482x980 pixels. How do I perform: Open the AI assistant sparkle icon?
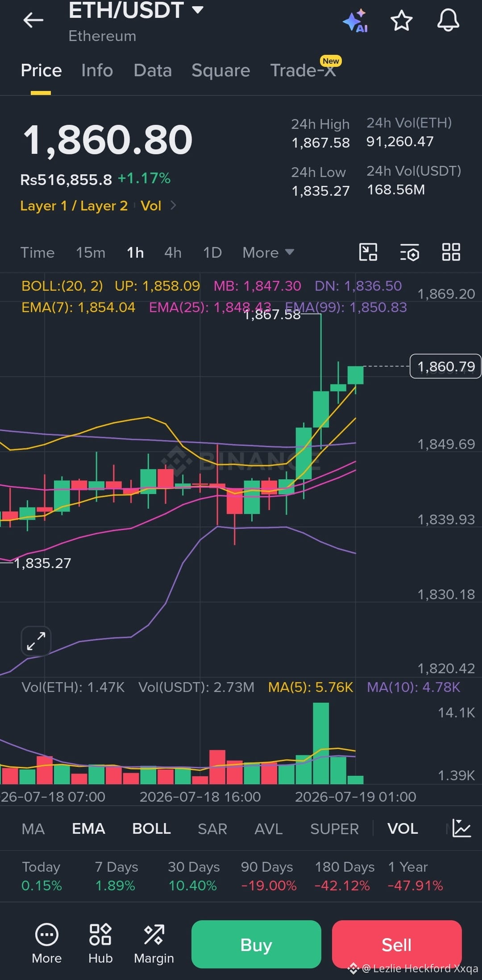click(355, 21)
